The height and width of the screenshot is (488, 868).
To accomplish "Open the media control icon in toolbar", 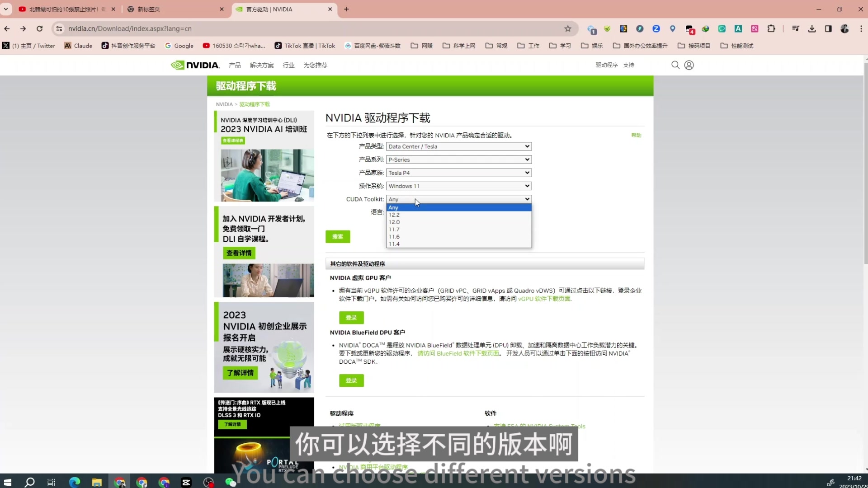I will 796,28.
